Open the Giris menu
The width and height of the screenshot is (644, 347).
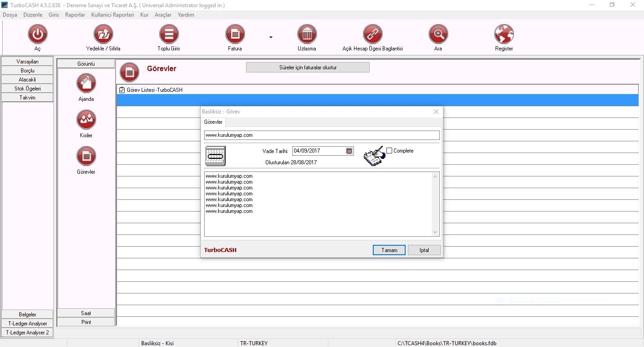[54, 15]
